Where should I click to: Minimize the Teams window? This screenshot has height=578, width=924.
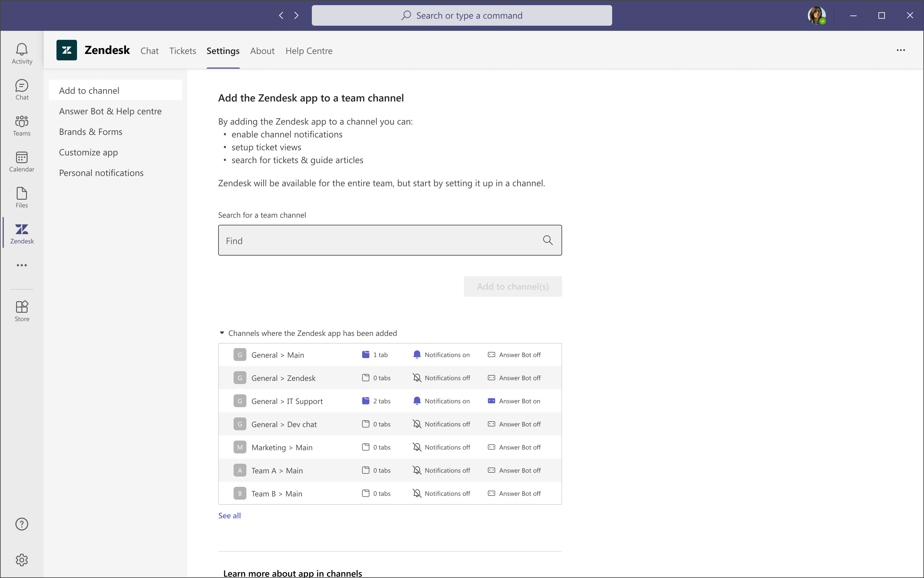[853, 15]
